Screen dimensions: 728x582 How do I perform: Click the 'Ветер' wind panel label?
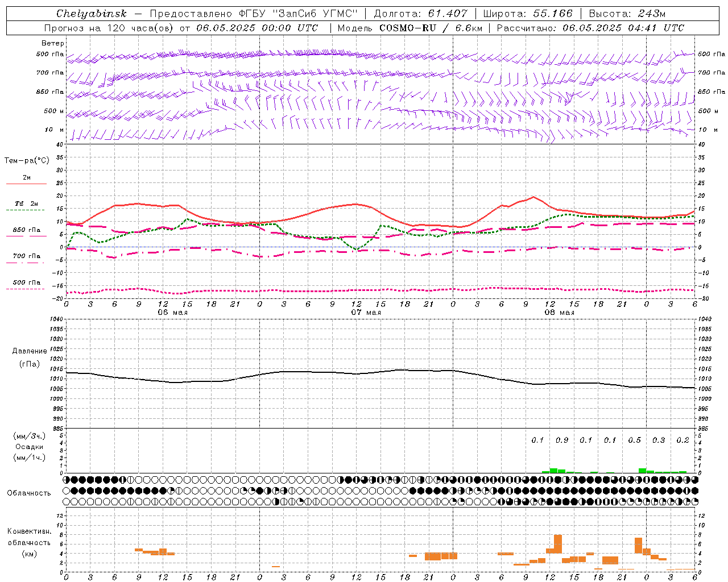coord(53,43)
